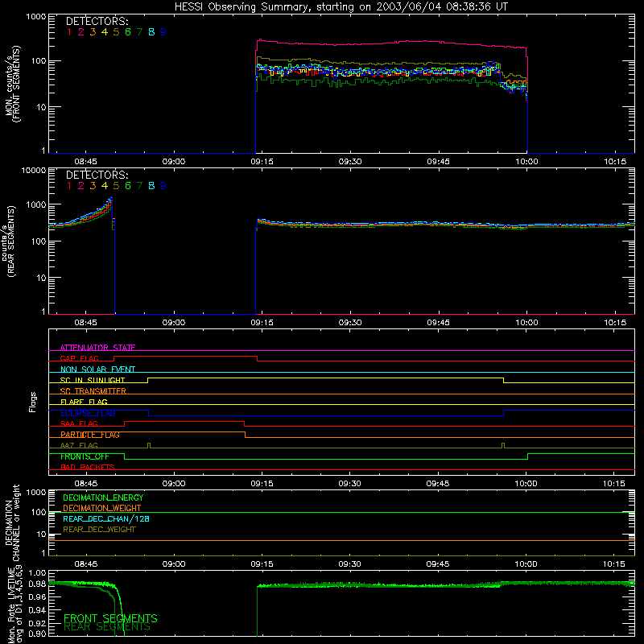Click the front segments y-axis title
The height and width of the screenshot is (644, 644).
pos(12,84)
